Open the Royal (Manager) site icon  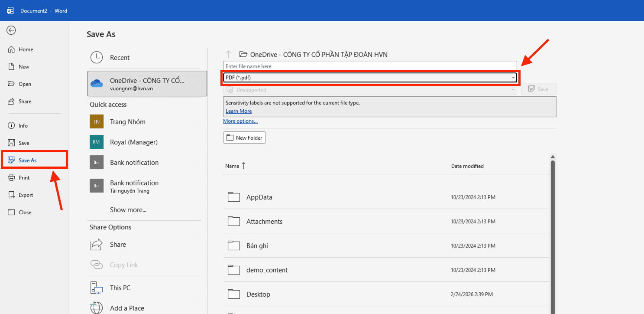pos(96,142)
